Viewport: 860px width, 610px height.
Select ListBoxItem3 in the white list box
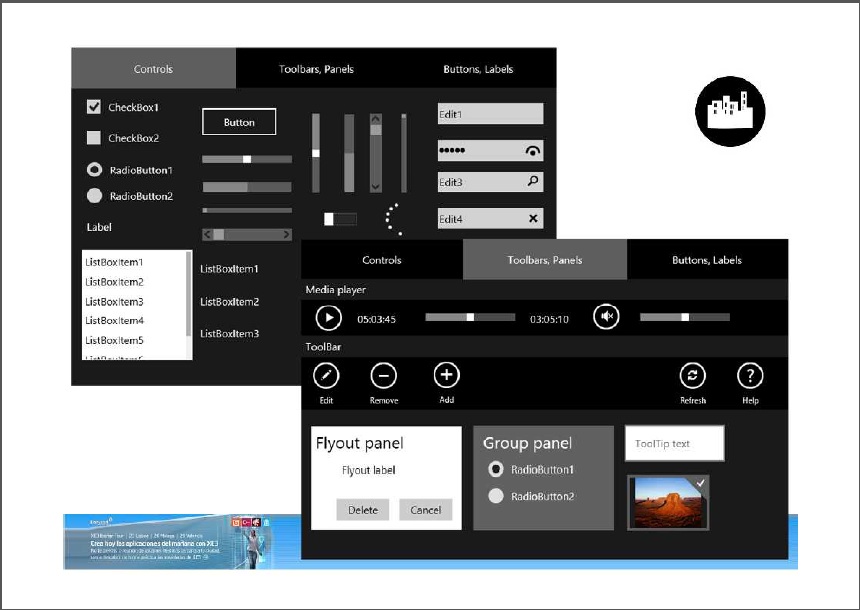pos(114,302)
